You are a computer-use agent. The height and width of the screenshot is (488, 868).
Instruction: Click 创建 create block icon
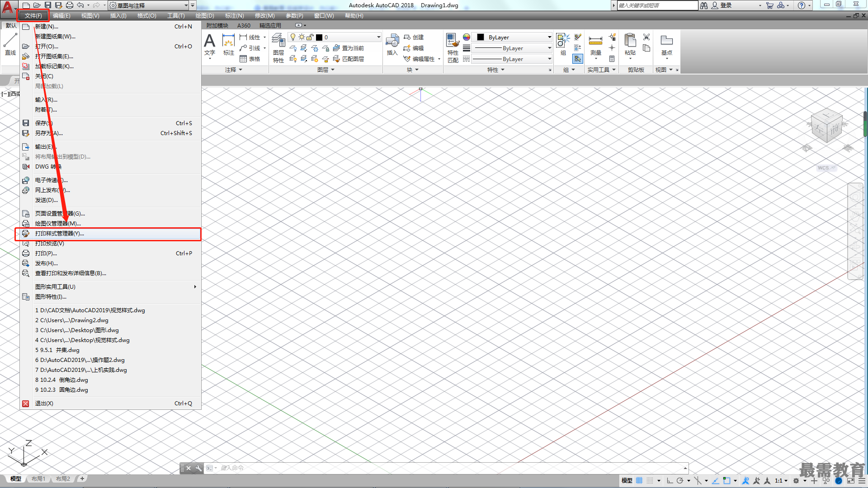click(x=414, y=38)
